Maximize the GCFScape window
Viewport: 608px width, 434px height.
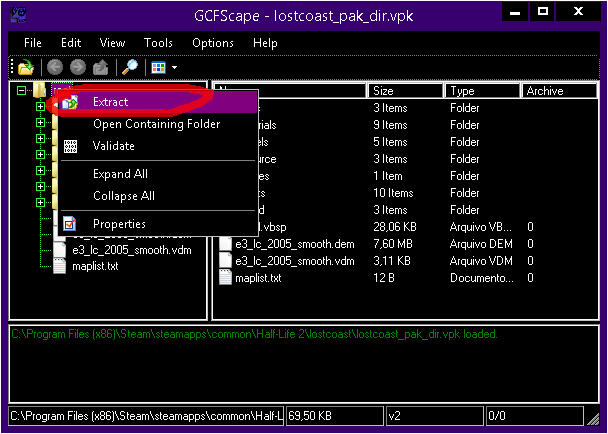(543, 12)
